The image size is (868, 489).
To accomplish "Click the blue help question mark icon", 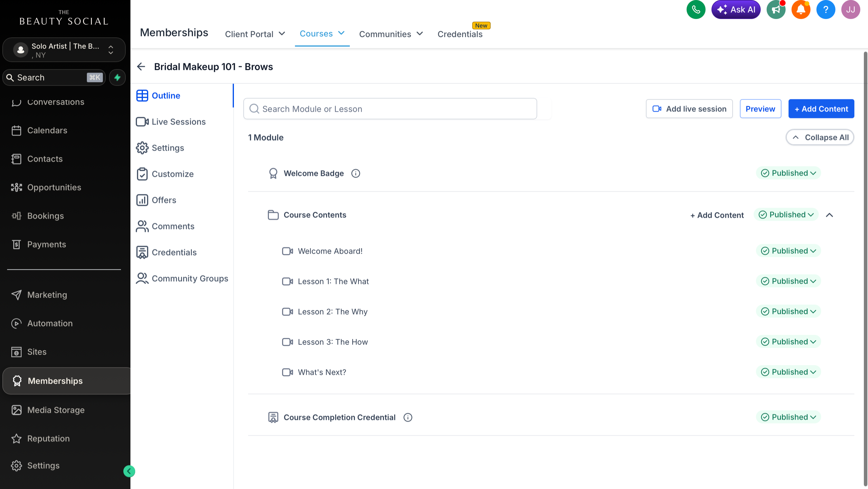I will pyautogui.click(x=826, y=9).
